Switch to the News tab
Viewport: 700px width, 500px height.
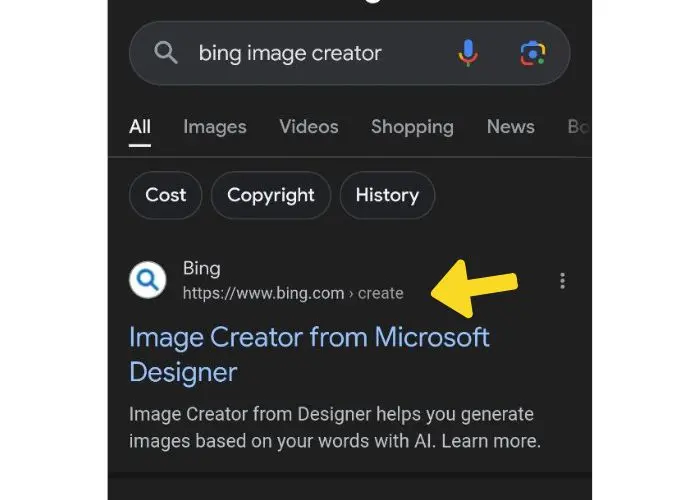coord(511,127)
